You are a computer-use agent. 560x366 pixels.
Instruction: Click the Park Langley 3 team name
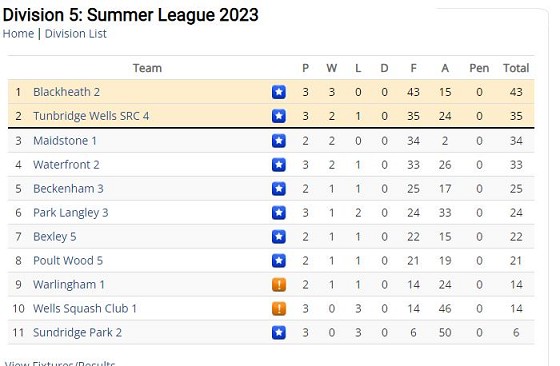pos(70,213)
